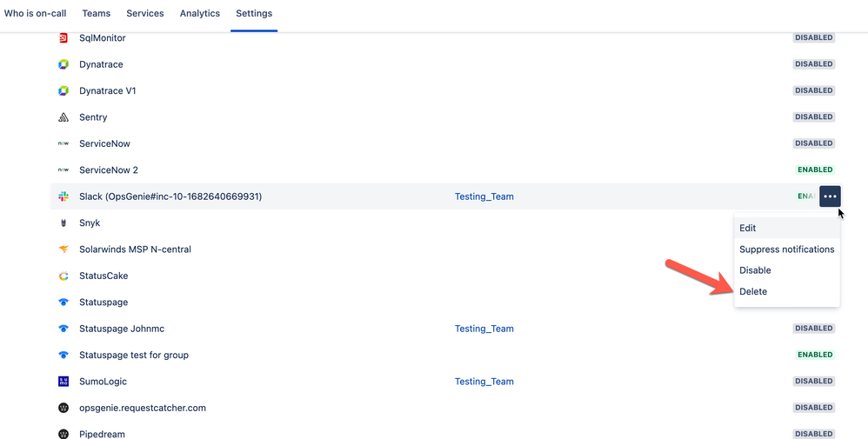The height and width of the screenshot is (439, 868).
Task: Open the SumoLogic integration name
Action: click(x=103, y=382)
